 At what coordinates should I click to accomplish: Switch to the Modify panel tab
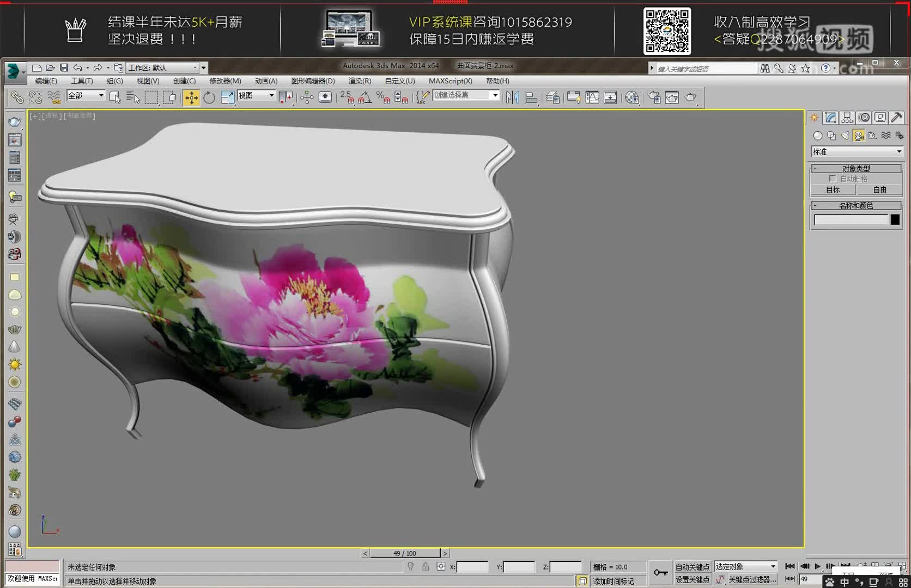(x=830, y=118)
